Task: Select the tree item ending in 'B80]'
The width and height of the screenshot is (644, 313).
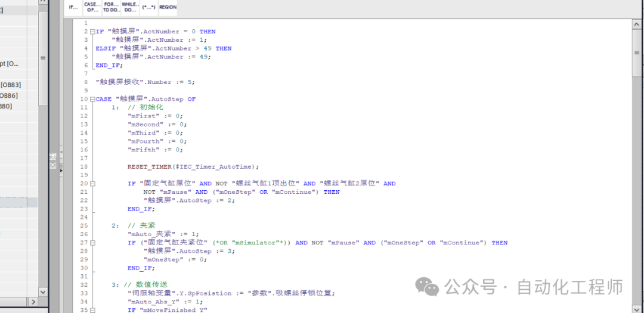Action: pyautogui.click(x=6, y=106)
